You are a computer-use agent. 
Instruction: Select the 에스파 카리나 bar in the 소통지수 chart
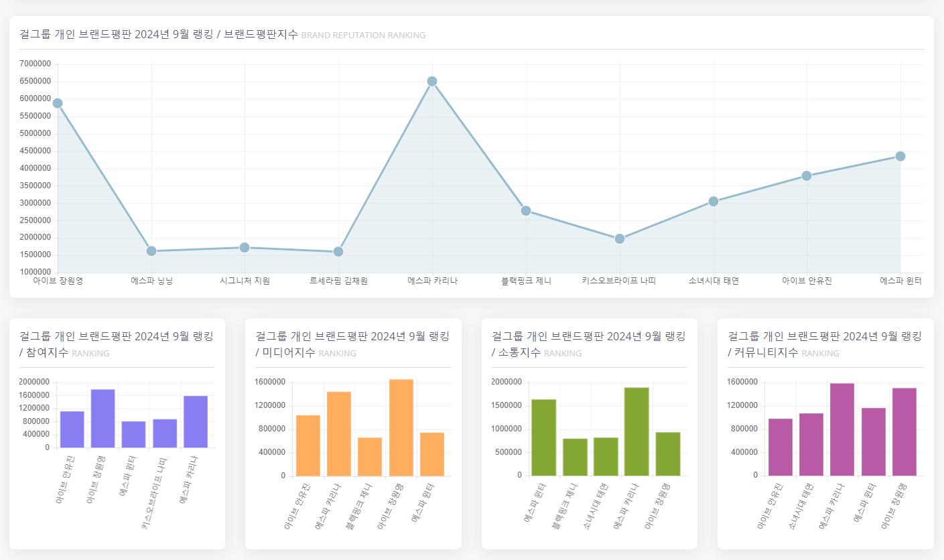(636, 431)
